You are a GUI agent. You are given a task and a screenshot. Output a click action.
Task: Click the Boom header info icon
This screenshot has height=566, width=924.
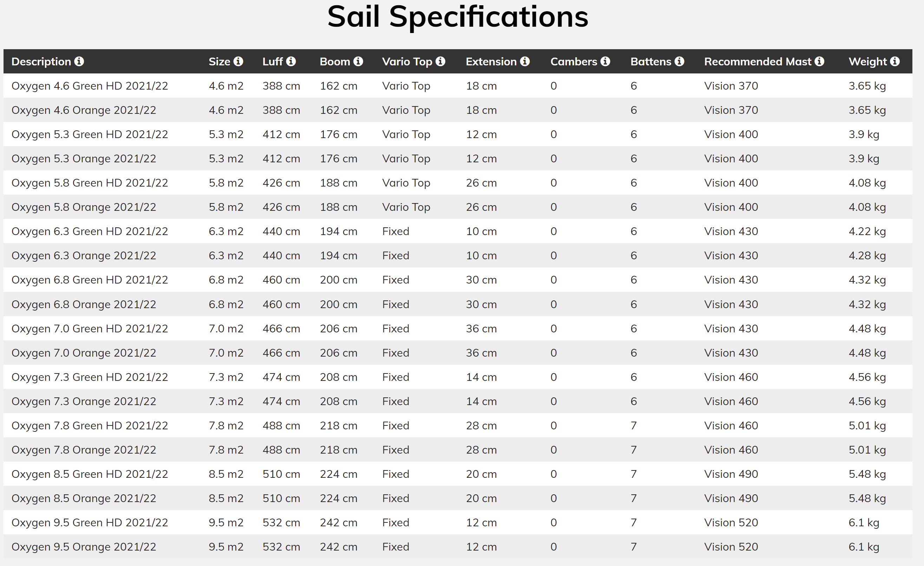coord(358,61)
